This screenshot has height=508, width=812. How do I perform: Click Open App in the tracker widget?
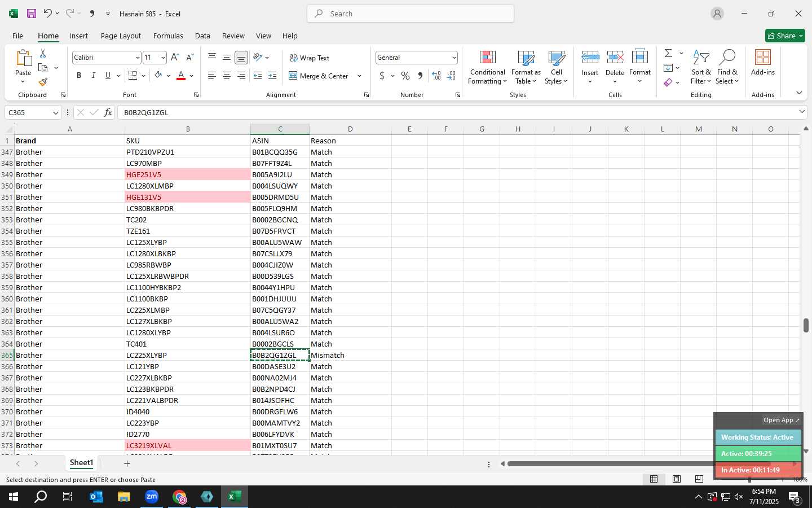pos(781,420)
